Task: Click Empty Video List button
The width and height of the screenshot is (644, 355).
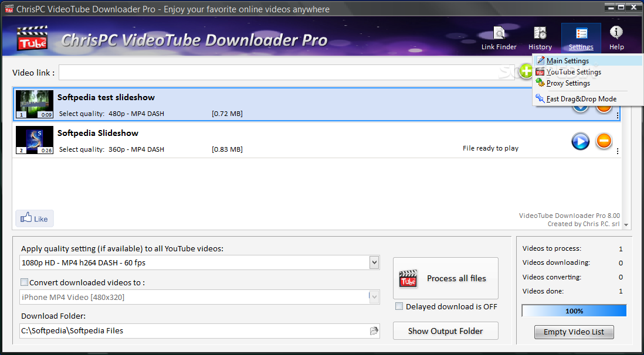Action: click(x=574, y=332)
